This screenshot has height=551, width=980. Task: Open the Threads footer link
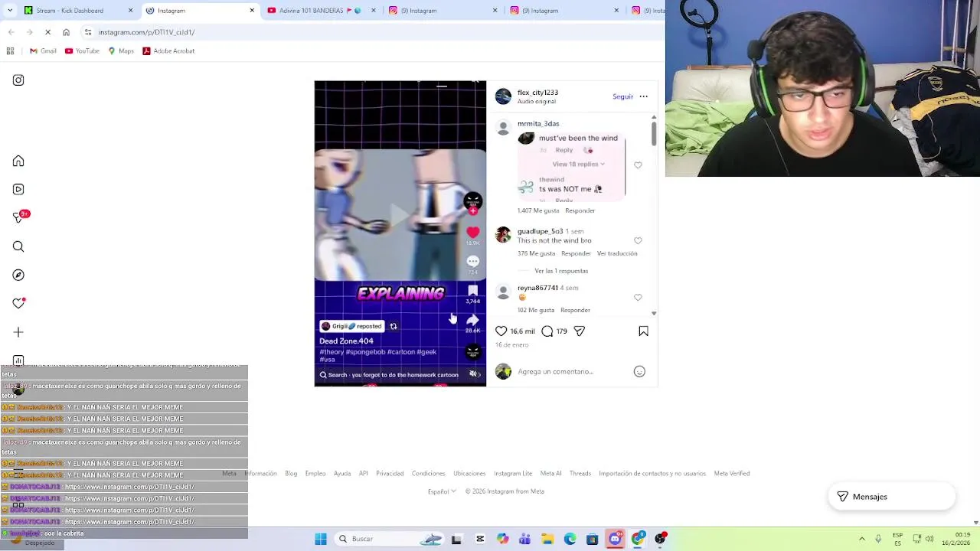tap(580, 474)
